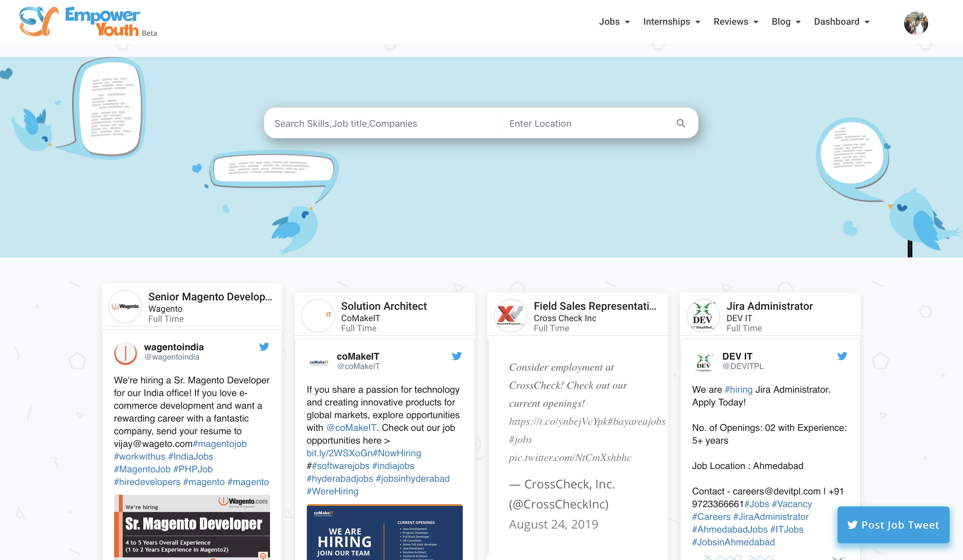Click the Cross Check Inc logo
Screen dimensions: 963x560
click(x=510, y=315)
